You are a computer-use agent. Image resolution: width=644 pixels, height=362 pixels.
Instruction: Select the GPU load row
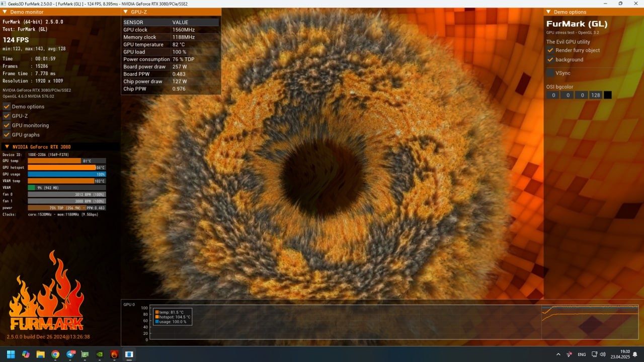click(171, 52)
